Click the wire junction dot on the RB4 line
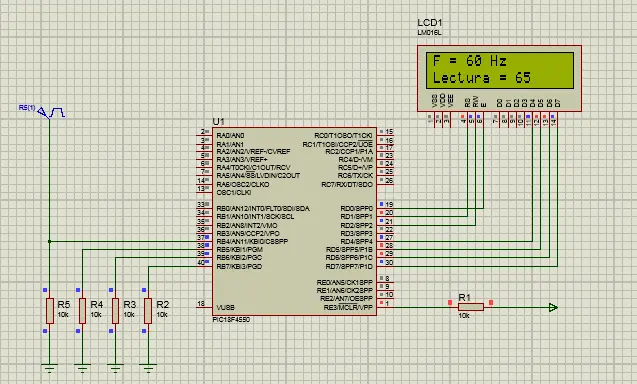Image resolution: width=637 pixels, height=384 pixels. [50, 241]
